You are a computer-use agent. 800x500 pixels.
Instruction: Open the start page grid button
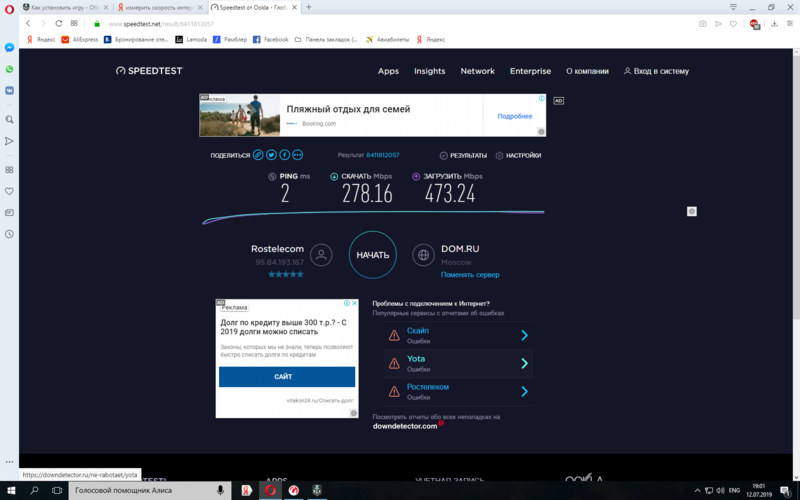tap(74, 23)
